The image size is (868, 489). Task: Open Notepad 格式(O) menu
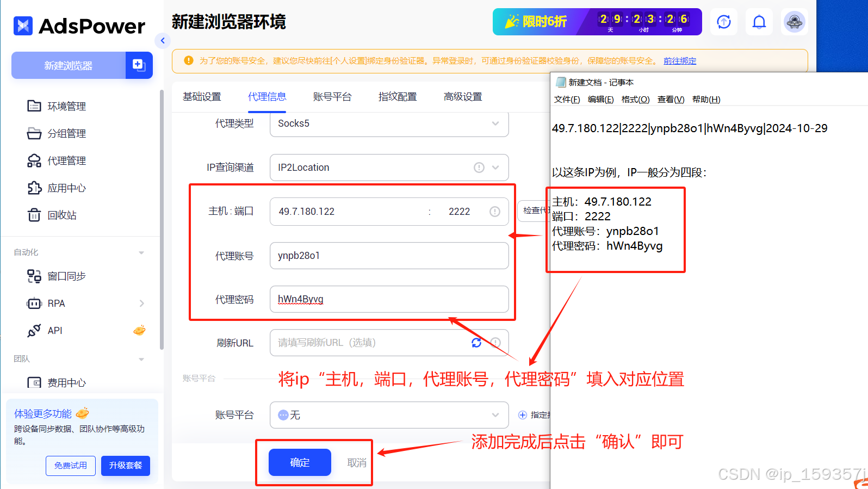point(635,100)
